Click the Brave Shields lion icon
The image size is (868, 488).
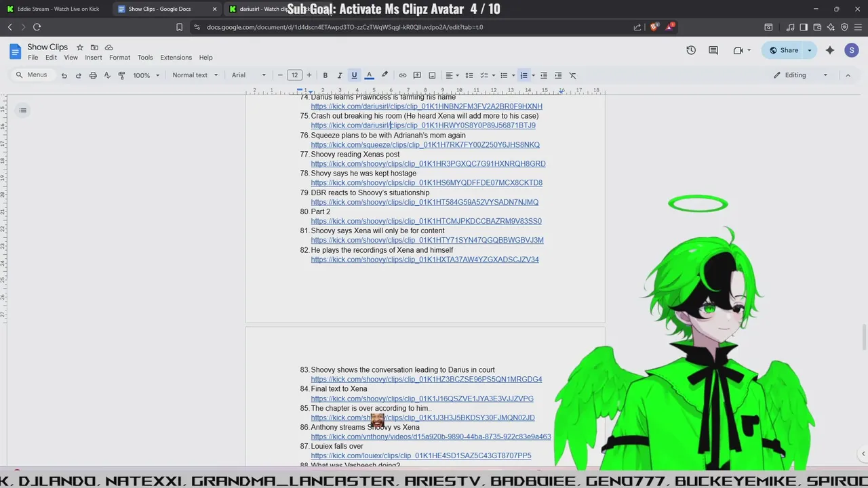tap(654, 27)
